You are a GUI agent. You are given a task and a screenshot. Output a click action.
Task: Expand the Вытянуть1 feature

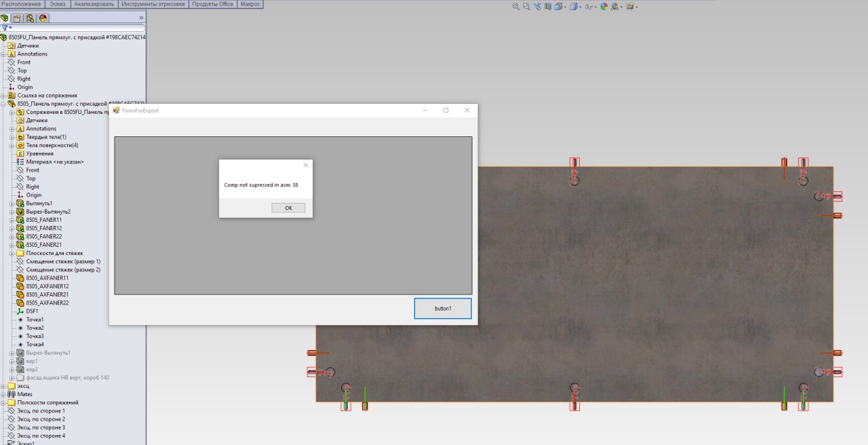click(x=12, y=204)
